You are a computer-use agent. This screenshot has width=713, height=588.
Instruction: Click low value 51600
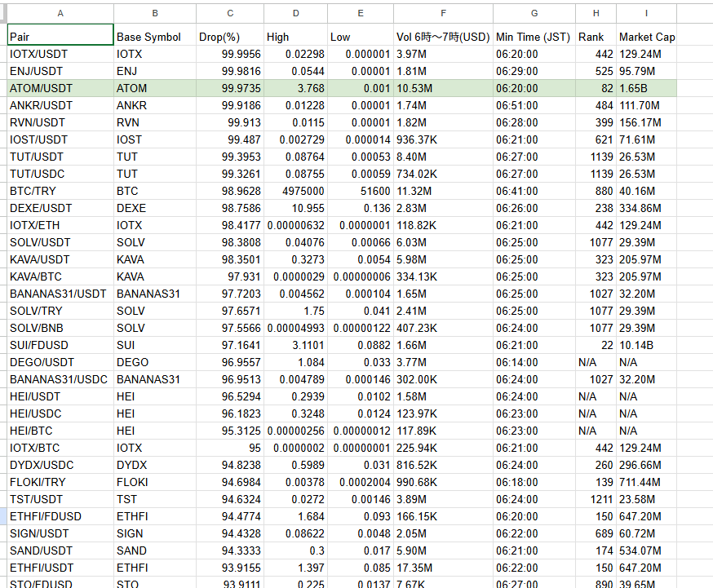point(361,191)
